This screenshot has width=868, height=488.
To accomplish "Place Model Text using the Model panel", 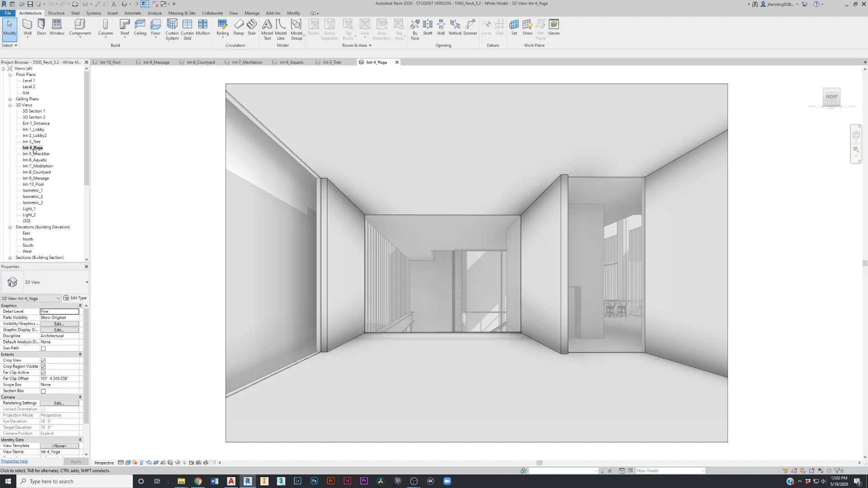I will point(267,28).
